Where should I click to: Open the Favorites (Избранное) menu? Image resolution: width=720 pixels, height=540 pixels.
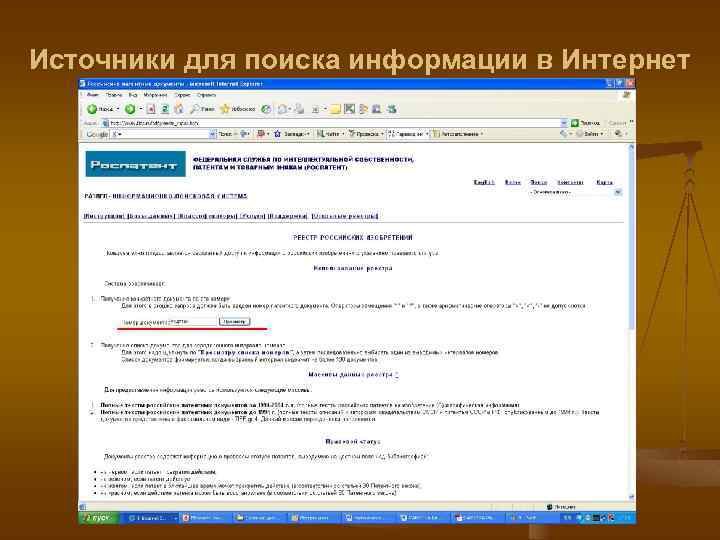pos(155,95)
